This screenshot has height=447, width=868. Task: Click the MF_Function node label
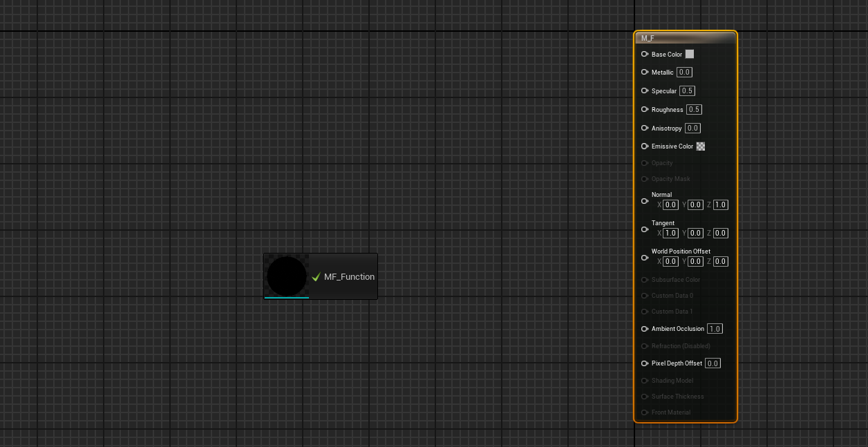coord(350,277)
